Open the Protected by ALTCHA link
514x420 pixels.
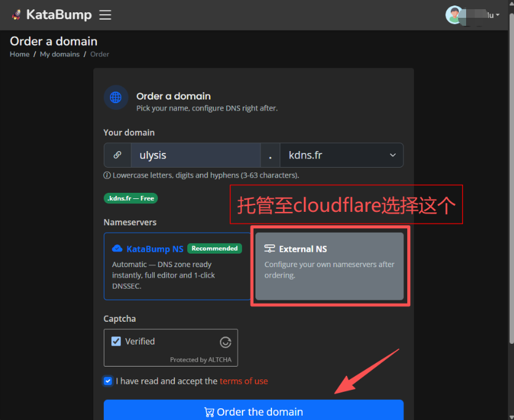pyautogui.click(x=201, y=360)
